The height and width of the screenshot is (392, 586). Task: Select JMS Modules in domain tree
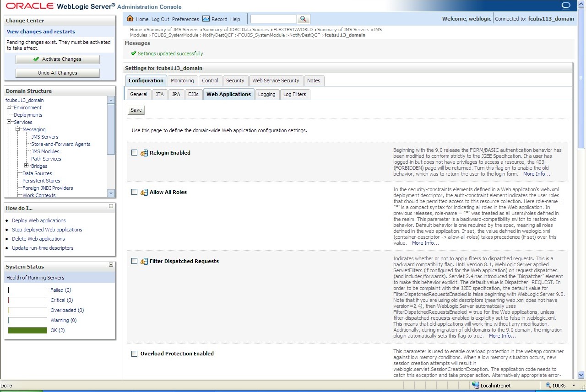(x=45, y=151)
